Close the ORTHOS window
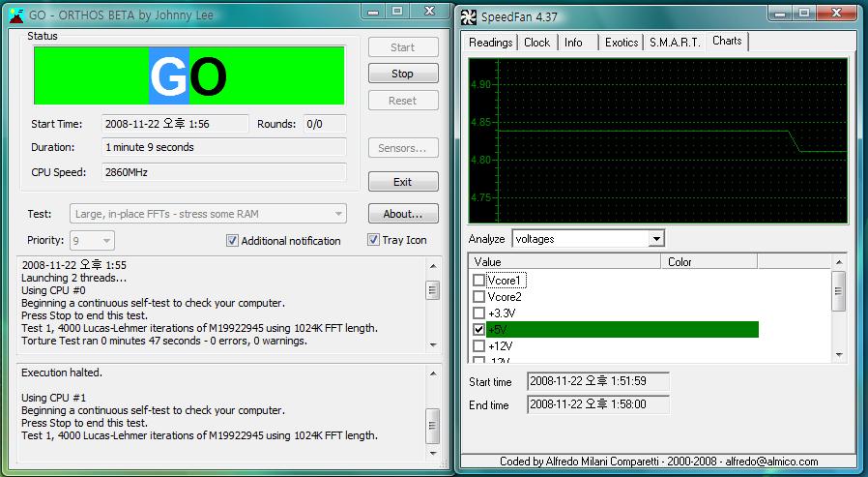This screenshot has height=477, width=868. coord(429,12)
